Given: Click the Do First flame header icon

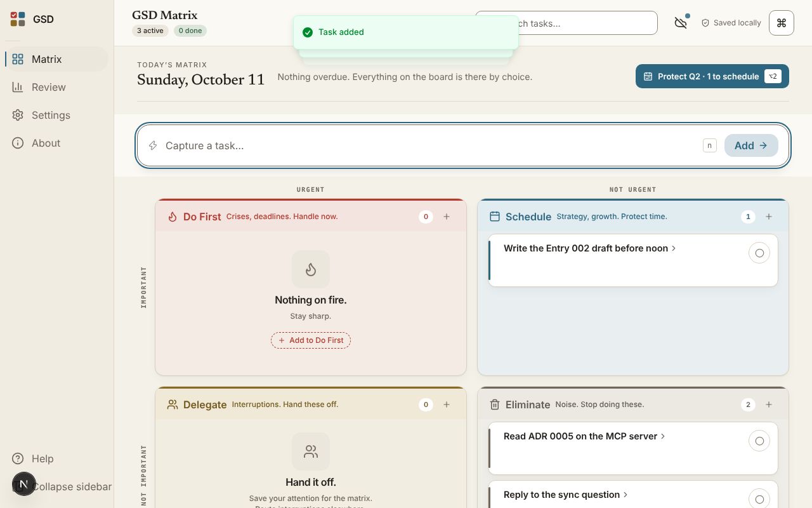Looking at the screenshot, I should tap(173, 217).
